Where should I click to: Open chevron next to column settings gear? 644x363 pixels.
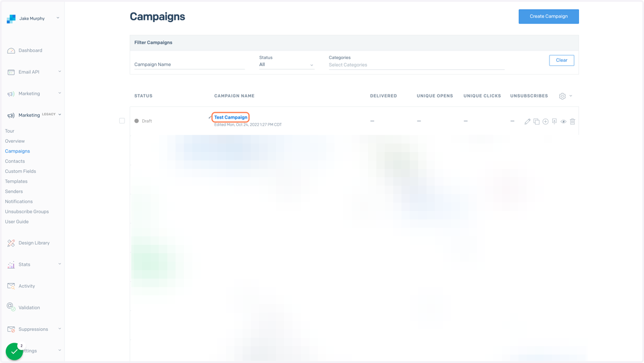pos(570,96)
